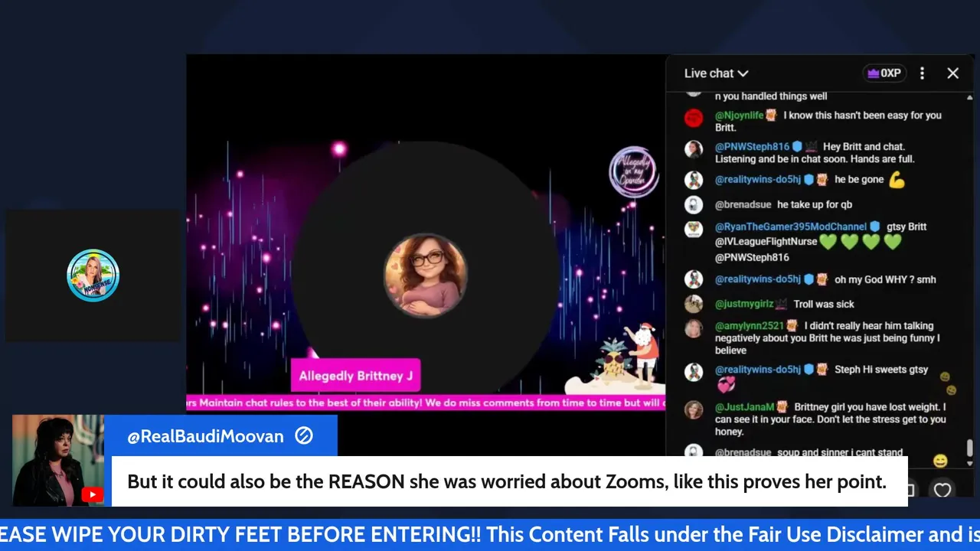This screenshot has height=551, width=980.
Task: Click the heart reaction button
Action: pos(942,490)
